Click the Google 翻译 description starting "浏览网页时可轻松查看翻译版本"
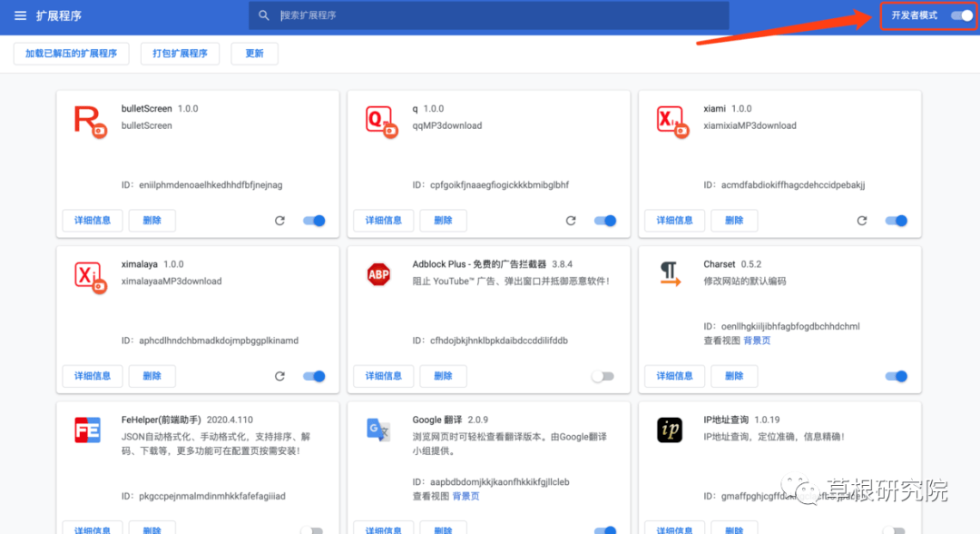Screen dimensions: 980x534 pos(509,444)
